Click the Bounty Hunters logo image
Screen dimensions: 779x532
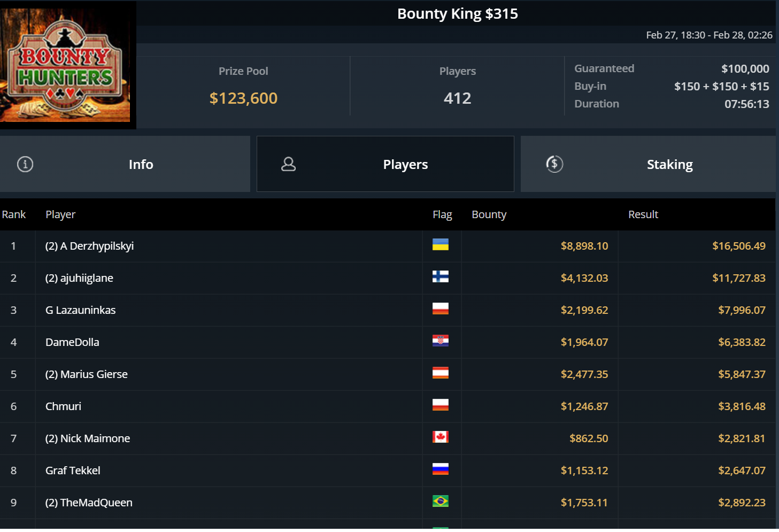point(65,64)
